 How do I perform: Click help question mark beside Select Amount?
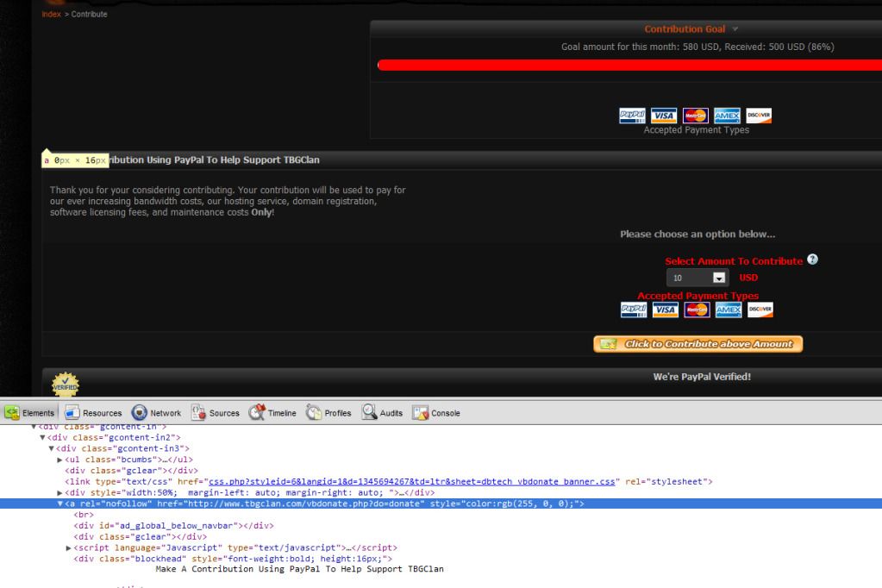(x=812, y=260)
